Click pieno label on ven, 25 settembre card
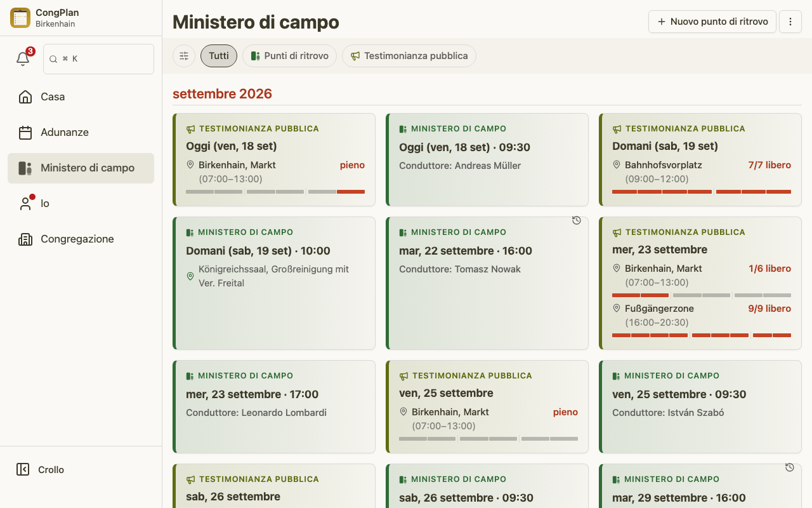Image resolution: width=812 pixels, height=508 pixels. coord(565,412)
